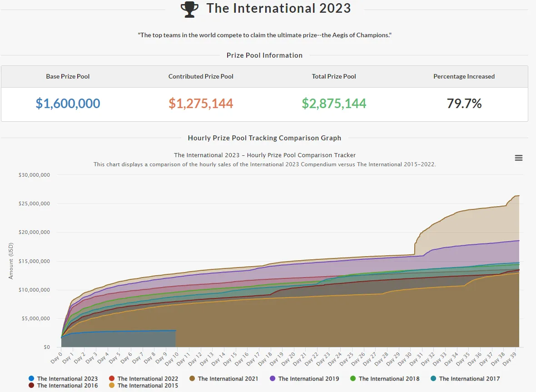Toggle The International 2016 legend series
This screenshot has width=536, height=392.
pos(63,386)
